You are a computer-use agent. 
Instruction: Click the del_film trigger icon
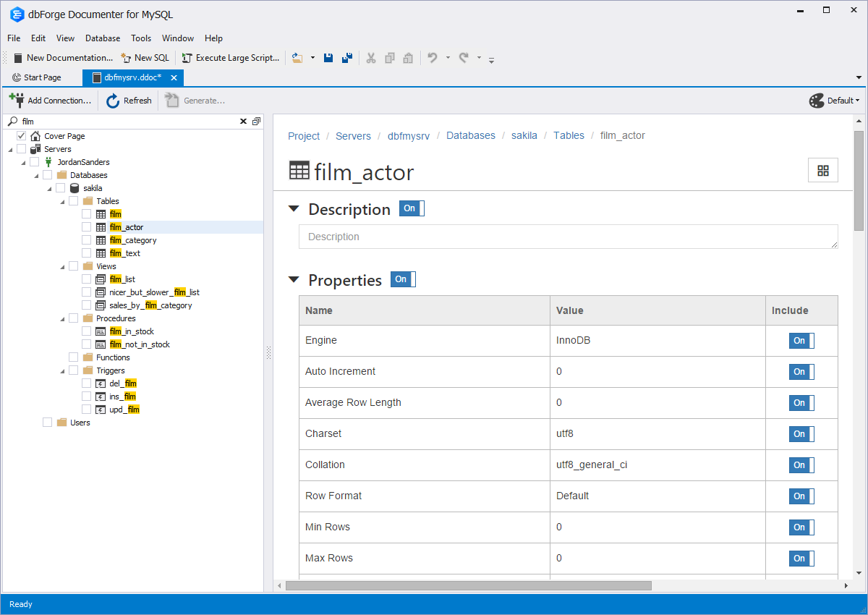(101, 383)
